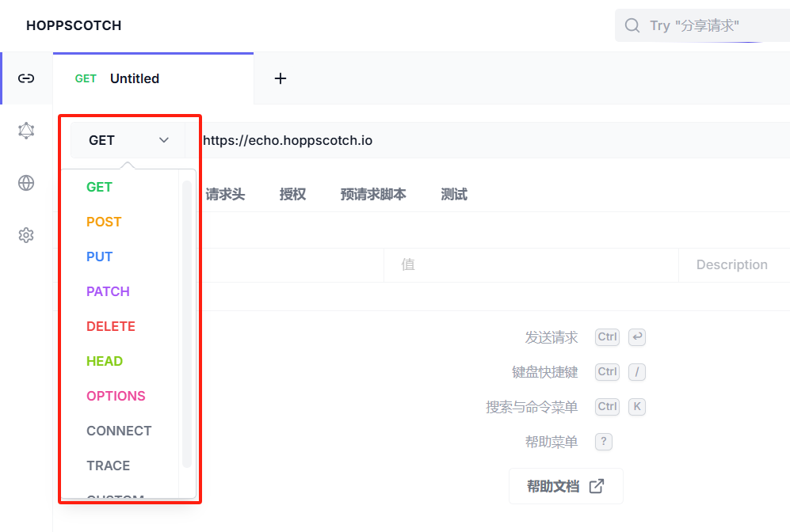This screenshot has width=790, height=532.
Task: Click the K key hint for 搜索与命令菜单
Action: pyautogui.click(x=637, y=407)
